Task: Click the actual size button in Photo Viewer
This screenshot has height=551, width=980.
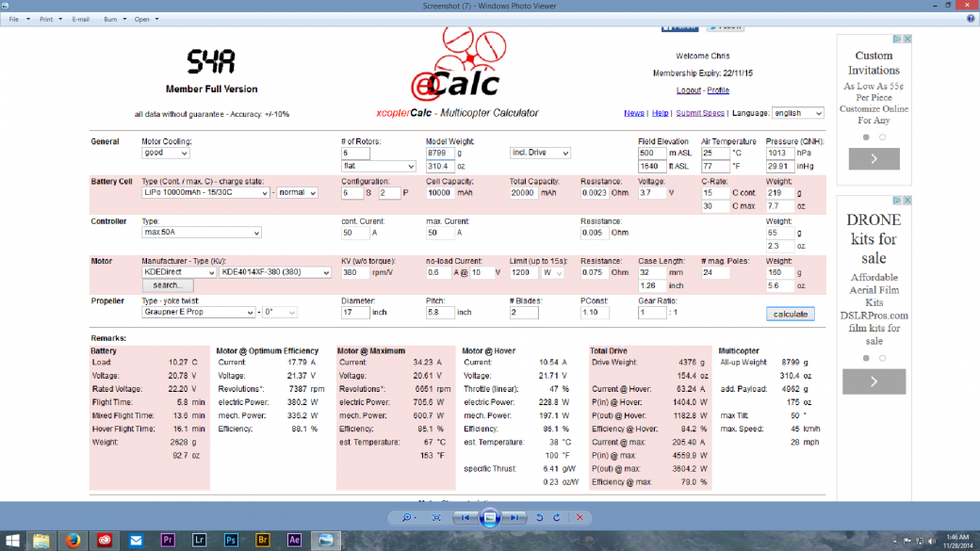Action: click(x=436, y=517)
